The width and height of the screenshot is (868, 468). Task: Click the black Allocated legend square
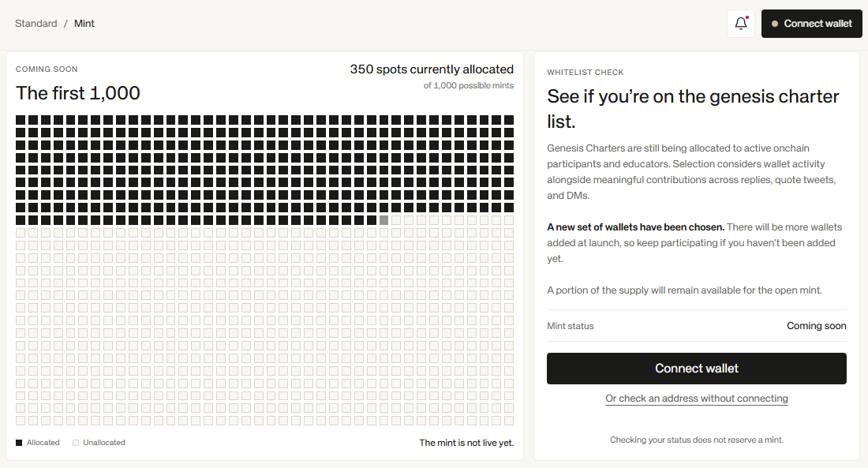click(19, 443)
